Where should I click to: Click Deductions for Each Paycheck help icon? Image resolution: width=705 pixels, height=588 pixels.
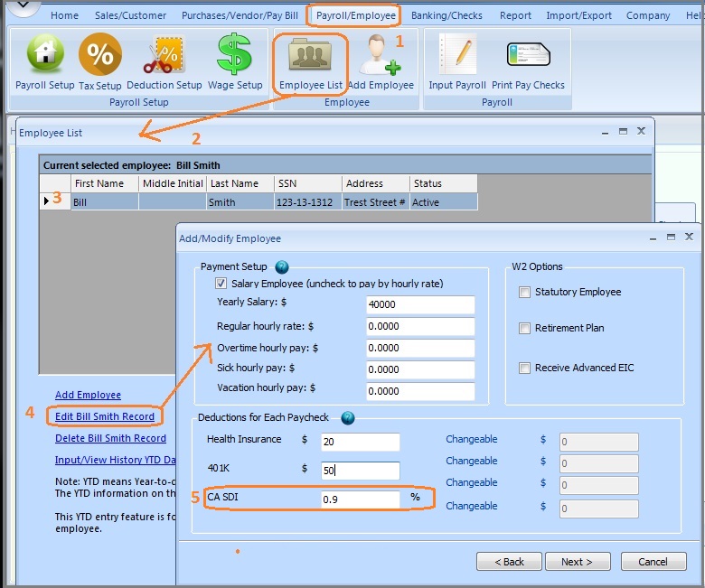point(348,418)
